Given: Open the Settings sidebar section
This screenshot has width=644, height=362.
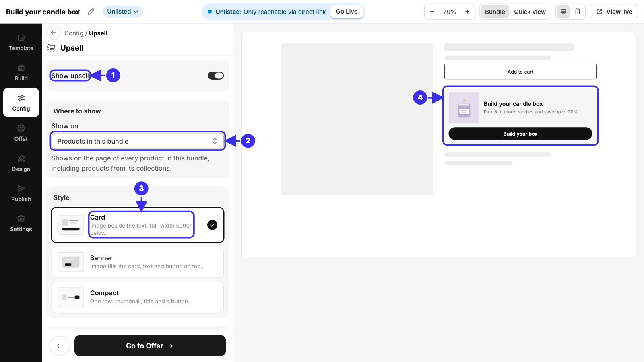Looking at the screenshot, I should click(21, 224).
